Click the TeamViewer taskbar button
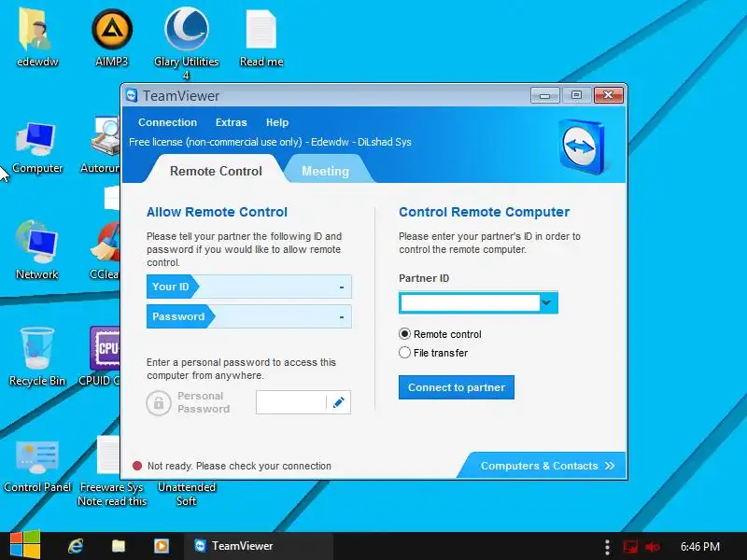 point(258,546)
